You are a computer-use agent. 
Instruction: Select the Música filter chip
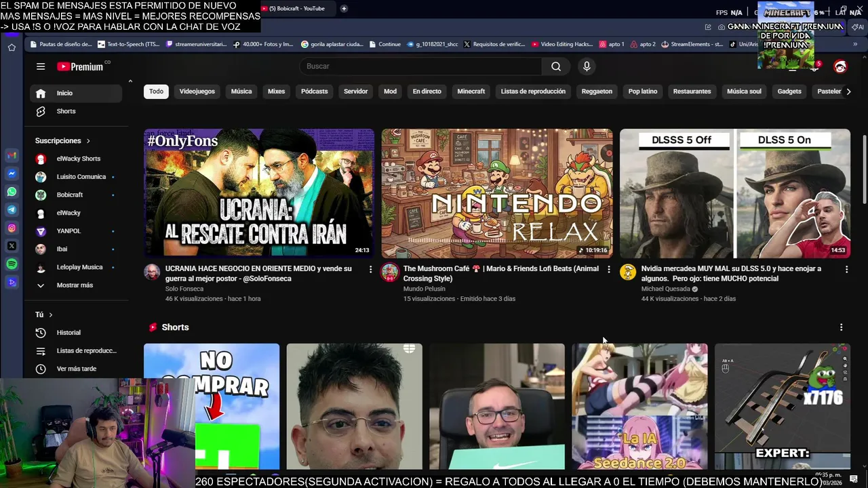[241, 91]
